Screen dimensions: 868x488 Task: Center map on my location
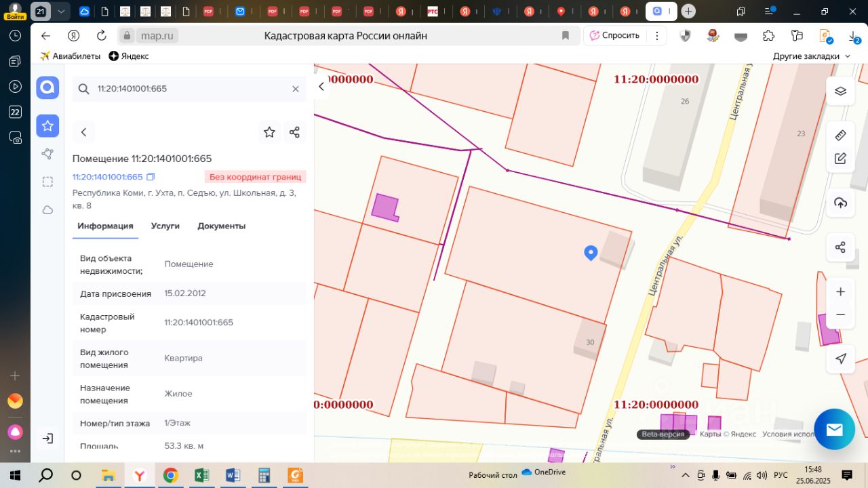(x=840, y=359)
